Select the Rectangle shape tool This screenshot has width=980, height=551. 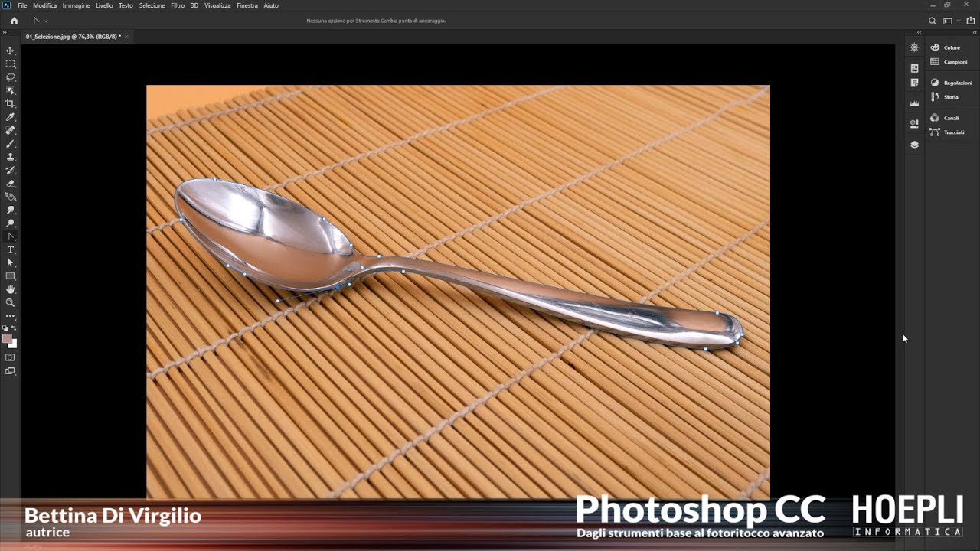tap(10, 275)
